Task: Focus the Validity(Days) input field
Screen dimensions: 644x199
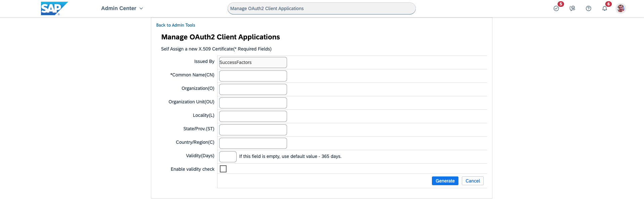Action: pyautogui.click(x=228, y=157)
